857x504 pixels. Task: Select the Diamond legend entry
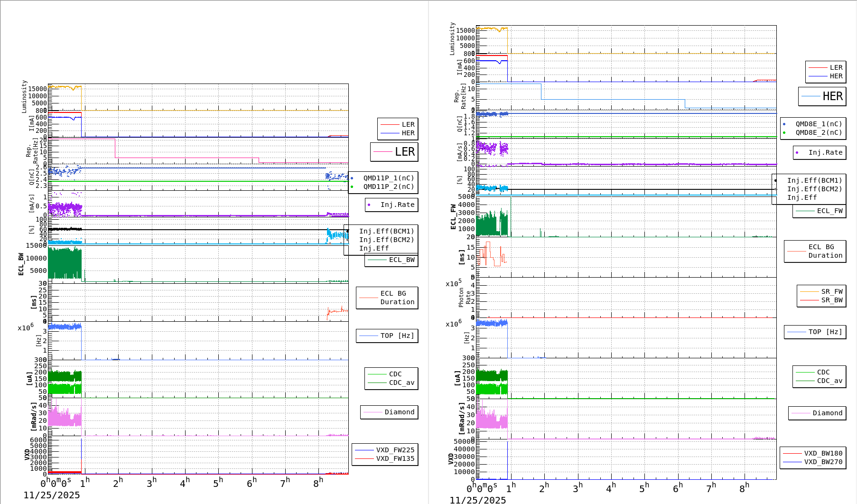(x=390, y=412)
